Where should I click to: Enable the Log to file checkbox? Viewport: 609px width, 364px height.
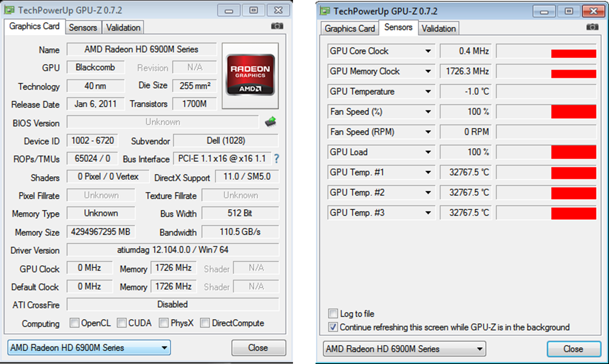[x=333, y=314]
